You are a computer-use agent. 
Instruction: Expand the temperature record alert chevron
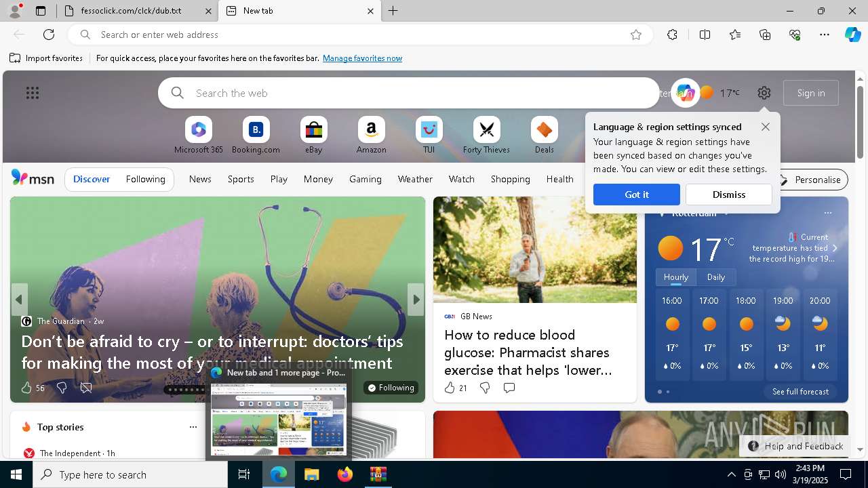point(835,248)
